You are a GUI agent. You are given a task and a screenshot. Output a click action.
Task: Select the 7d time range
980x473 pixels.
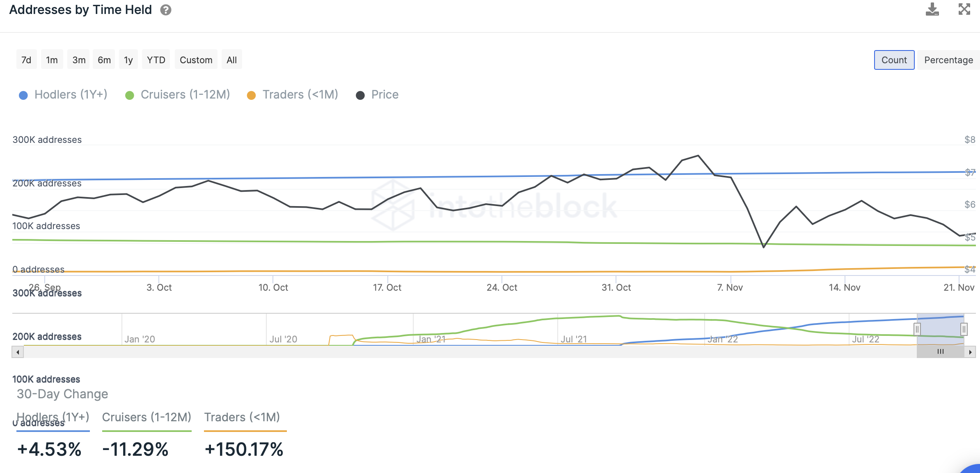(26, 60)
